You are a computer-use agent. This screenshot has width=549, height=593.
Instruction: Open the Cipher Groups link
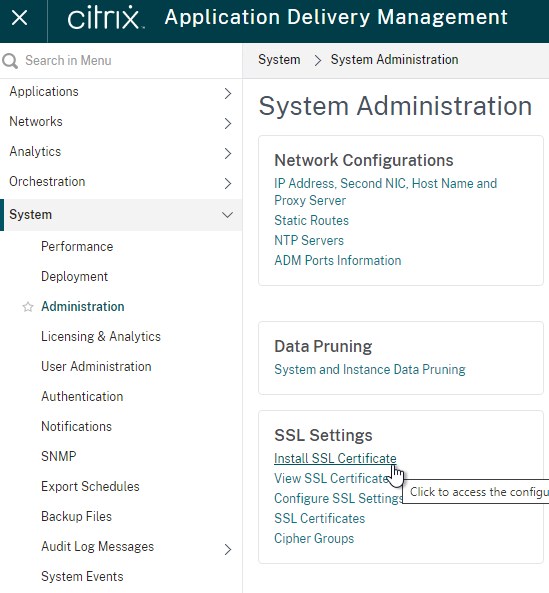click(x=314, y=539)
